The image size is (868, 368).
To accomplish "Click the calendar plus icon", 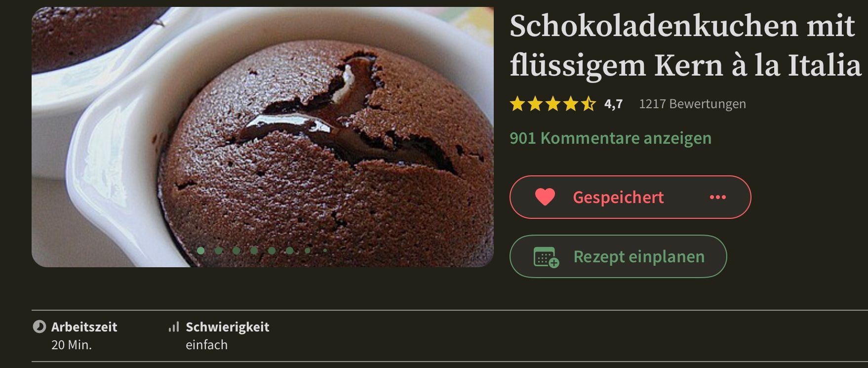I will (x=546, y=257).
